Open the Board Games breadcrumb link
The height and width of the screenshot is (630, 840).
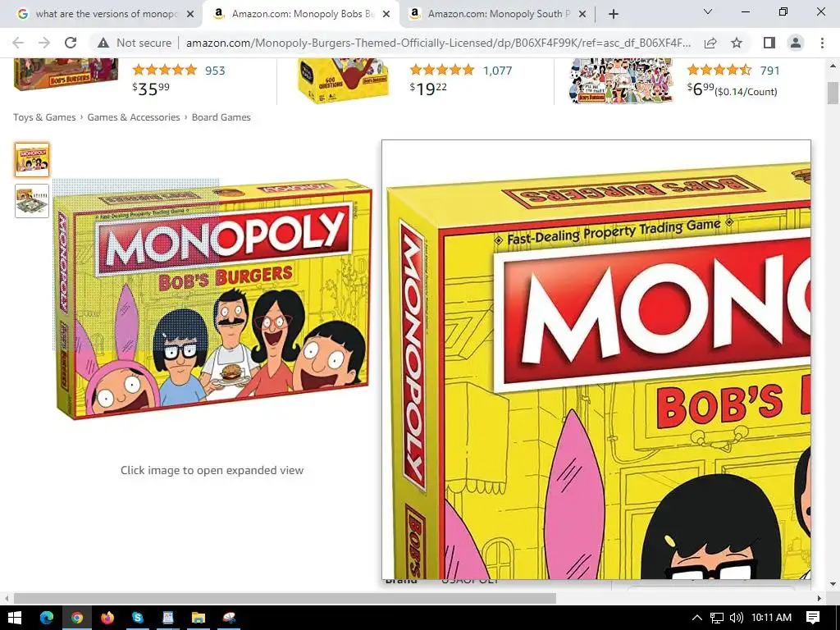click(x=221, y=117)
